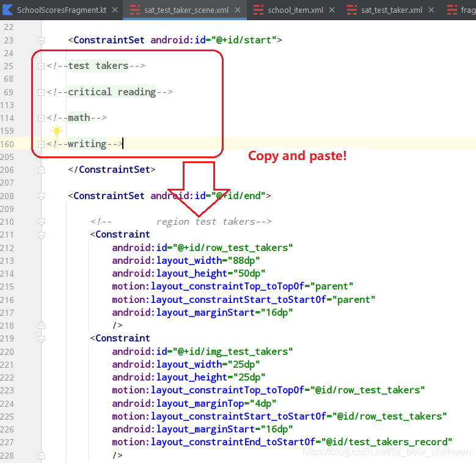The width and height of the screenshot is (476, 463).
Task: Click closing </ConstraintSet> tag
Action: [112, 170]
